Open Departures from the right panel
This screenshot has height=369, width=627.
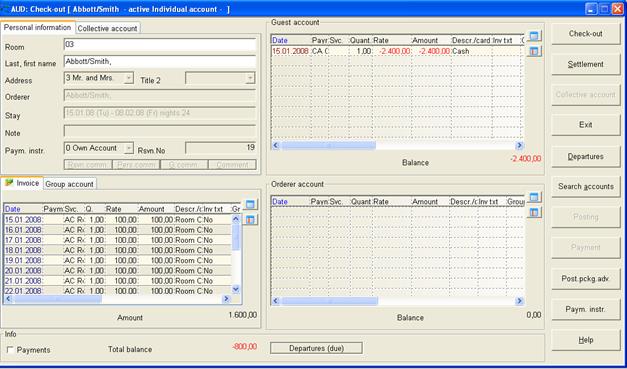pyautogui.click(x=586, y=157)
